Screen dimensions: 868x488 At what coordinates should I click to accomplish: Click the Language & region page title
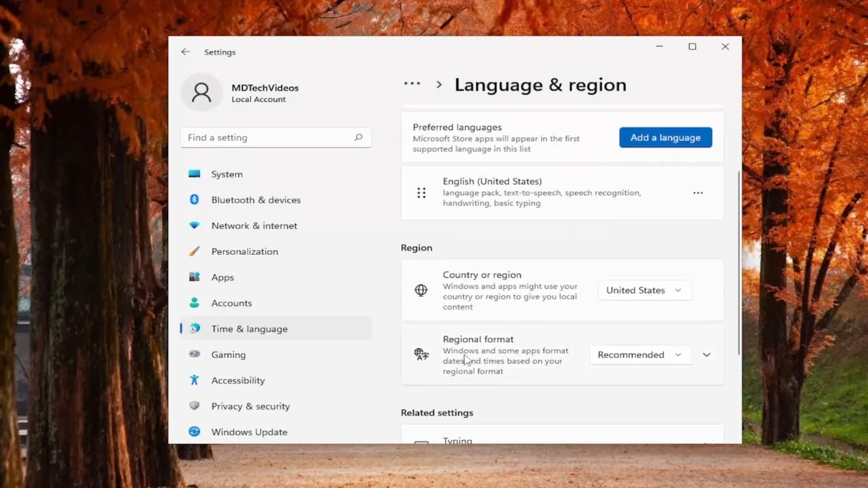[540, 85]
